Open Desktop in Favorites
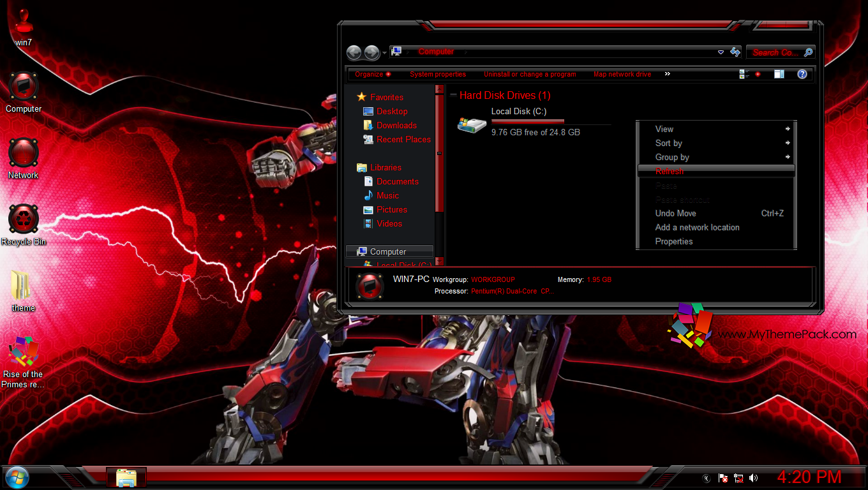 pyautogui.click(x=385, y=111)
